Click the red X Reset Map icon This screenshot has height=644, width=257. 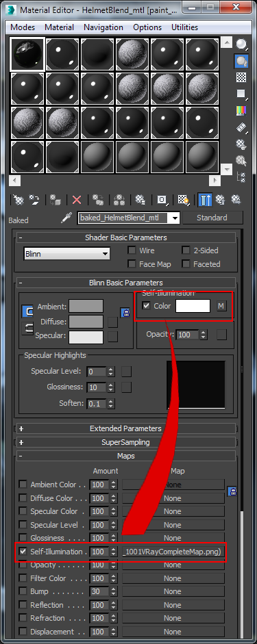pyautogui.click(x=77, y=200)
